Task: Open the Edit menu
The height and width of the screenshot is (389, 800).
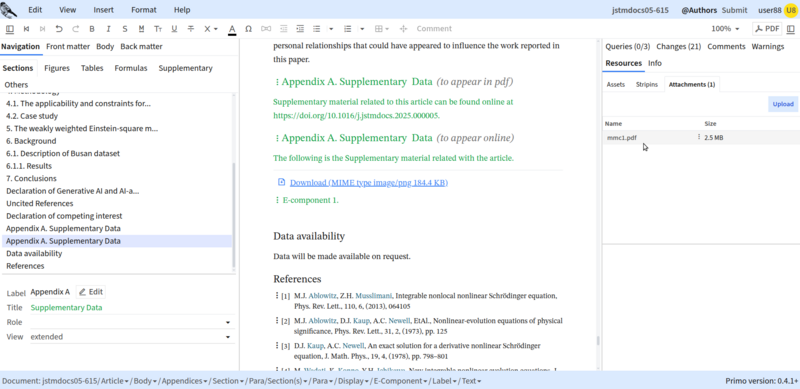Action: [x=35, y=10]
